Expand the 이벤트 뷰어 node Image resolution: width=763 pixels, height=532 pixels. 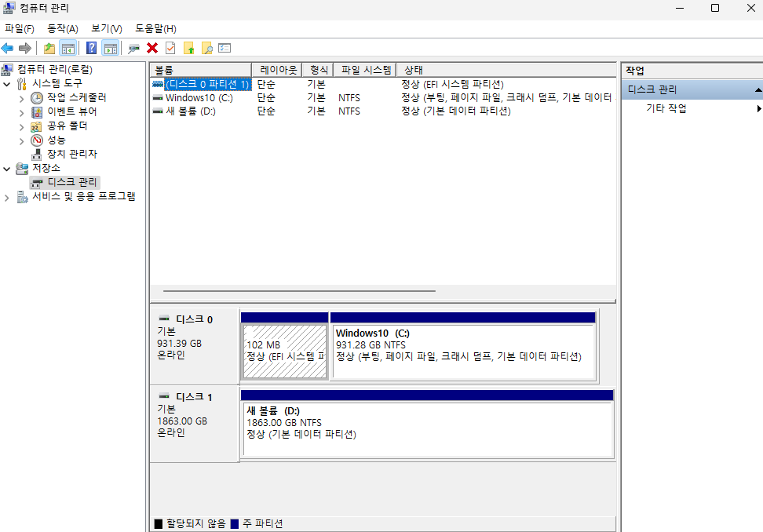[21, 113]
